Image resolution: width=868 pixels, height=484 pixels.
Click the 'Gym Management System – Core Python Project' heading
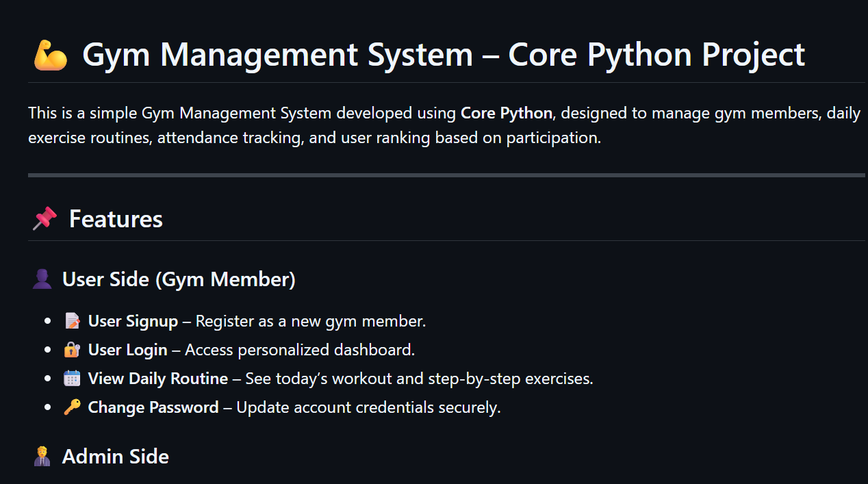tap(444, 55)
